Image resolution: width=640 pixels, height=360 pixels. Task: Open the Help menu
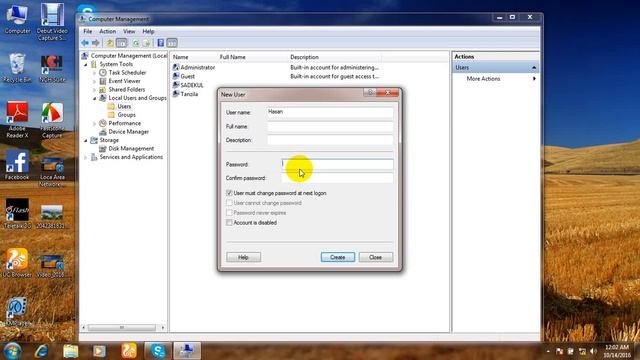(148, 31)
